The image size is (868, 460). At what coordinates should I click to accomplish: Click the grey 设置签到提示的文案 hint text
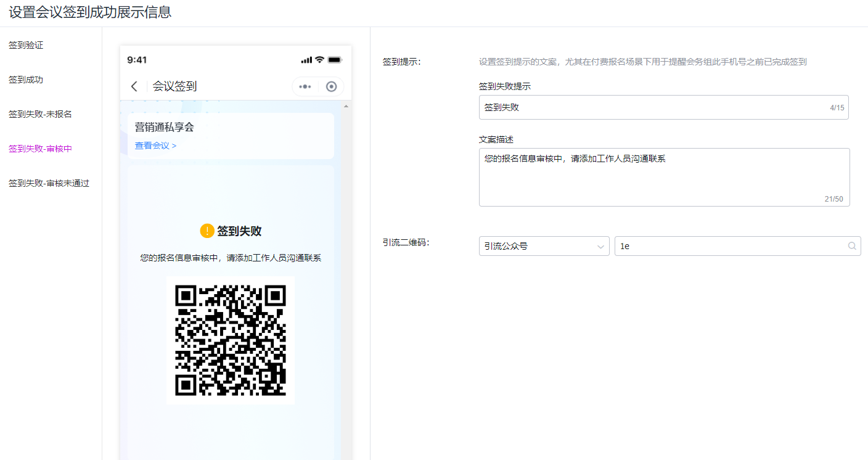643,62
